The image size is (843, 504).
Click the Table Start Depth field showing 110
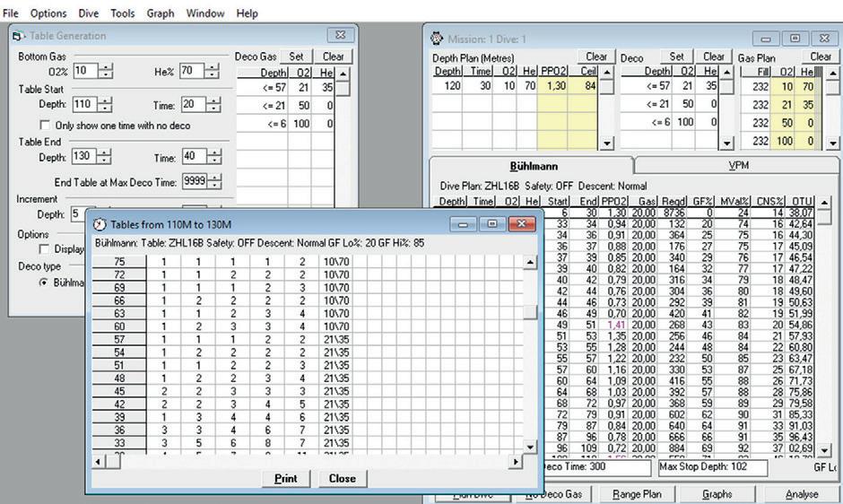click(x=85, y=104)
